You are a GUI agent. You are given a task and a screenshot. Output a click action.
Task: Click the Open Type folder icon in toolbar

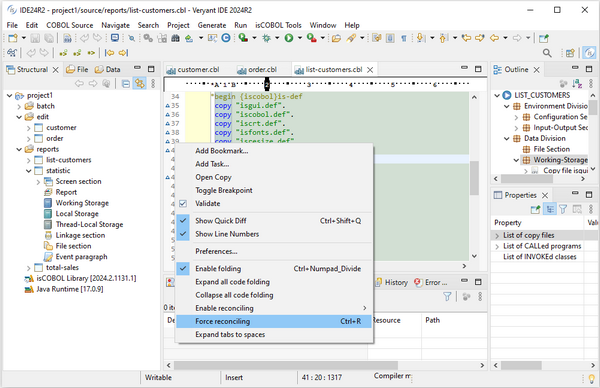pos(336,38)
